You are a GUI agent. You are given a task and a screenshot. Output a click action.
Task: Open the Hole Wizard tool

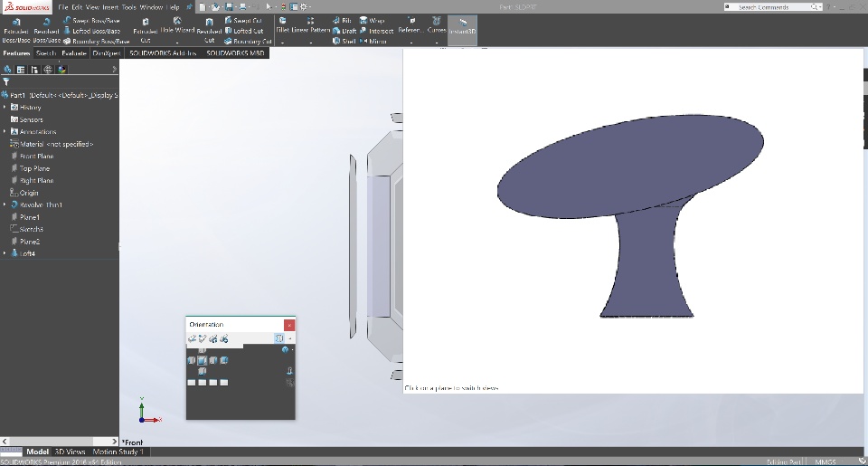[177, 25]
